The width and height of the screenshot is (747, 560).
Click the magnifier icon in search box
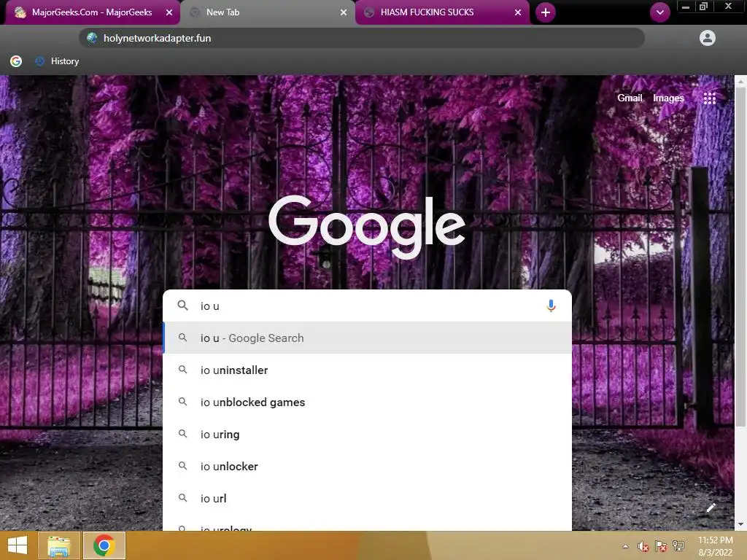pos(182,306)
